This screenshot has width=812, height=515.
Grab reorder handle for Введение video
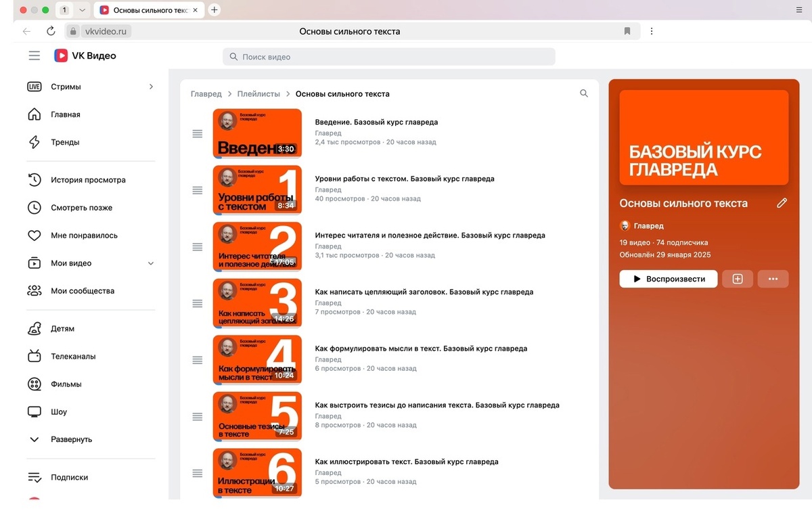pyautogui.click(x=198, y=134)
